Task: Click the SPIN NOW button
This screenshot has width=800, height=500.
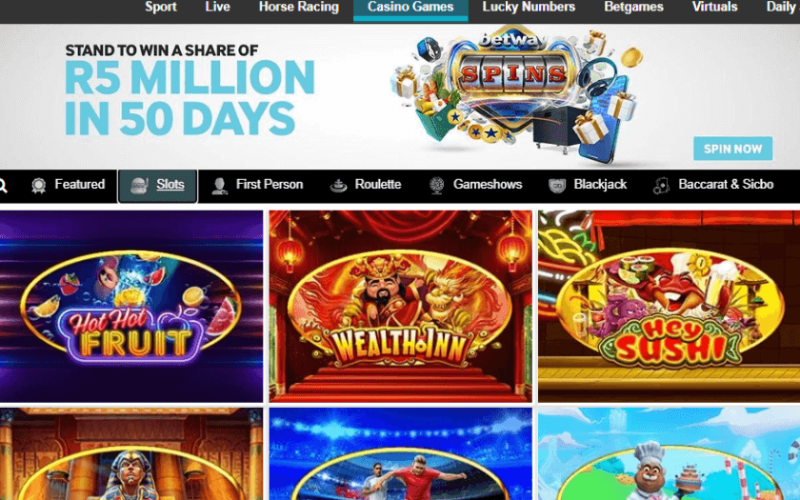Action: coord(733,148)
